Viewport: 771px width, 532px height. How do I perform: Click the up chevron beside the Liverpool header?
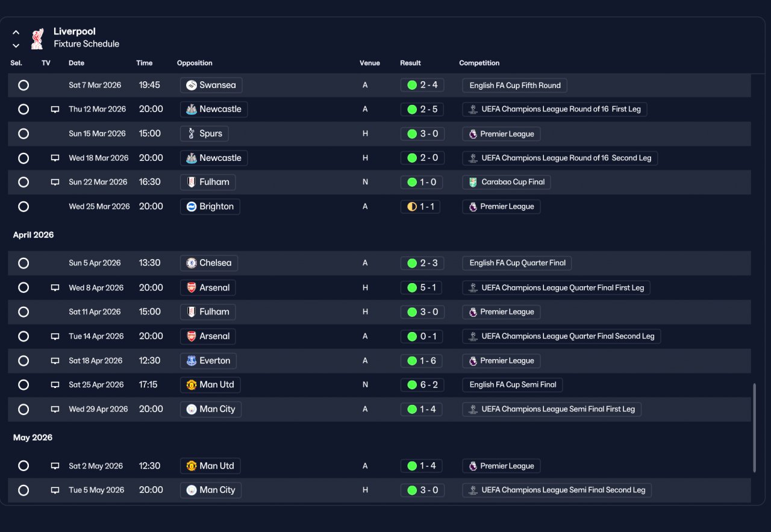[16, 33]
